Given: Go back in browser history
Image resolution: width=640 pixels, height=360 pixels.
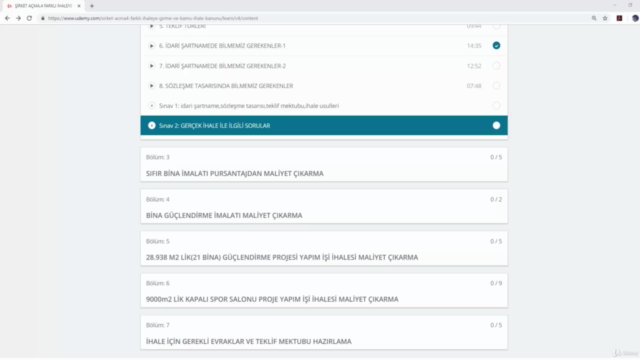Looking at the screenshot, I should pos(7,18).
